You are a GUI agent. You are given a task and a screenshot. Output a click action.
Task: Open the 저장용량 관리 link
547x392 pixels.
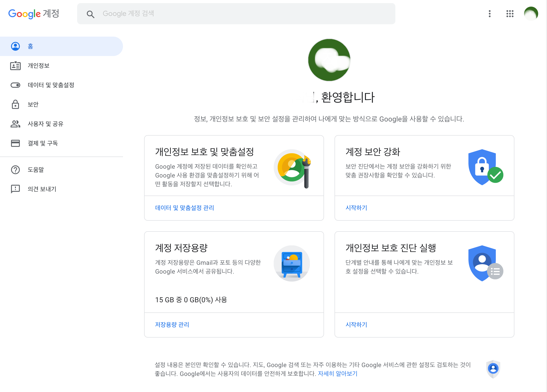click(x=172, y=325)
